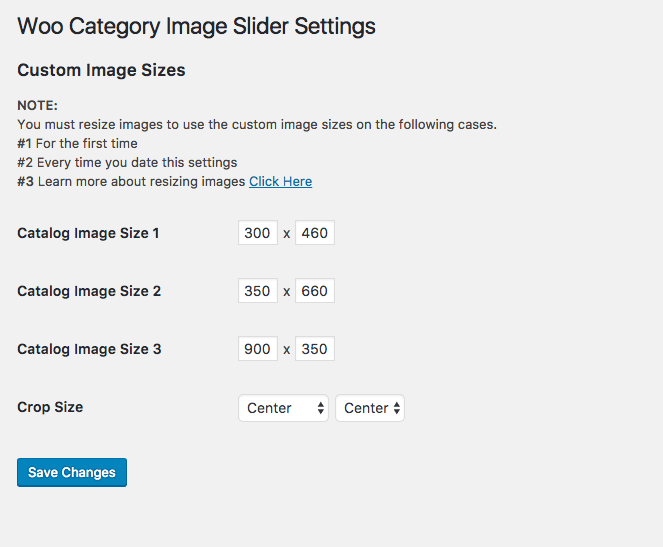Screen dimensions: 663x547
Task: Focus the Catalog Image Size 2 width field
Action: (x=257, y=291)
